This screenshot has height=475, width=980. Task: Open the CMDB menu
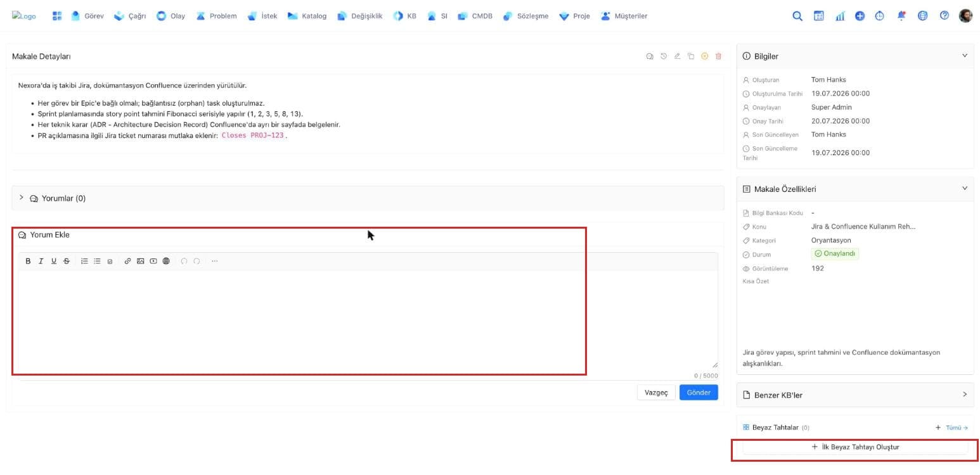point(475,16)
